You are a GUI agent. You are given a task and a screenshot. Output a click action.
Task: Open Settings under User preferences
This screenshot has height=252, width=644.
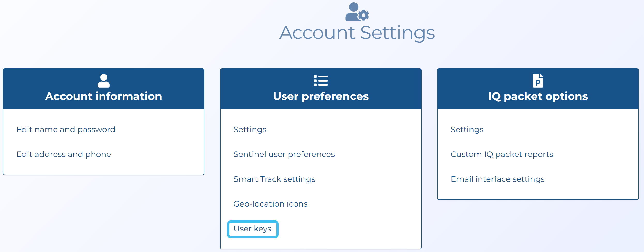pyautogui.click(x=250, y=129)
